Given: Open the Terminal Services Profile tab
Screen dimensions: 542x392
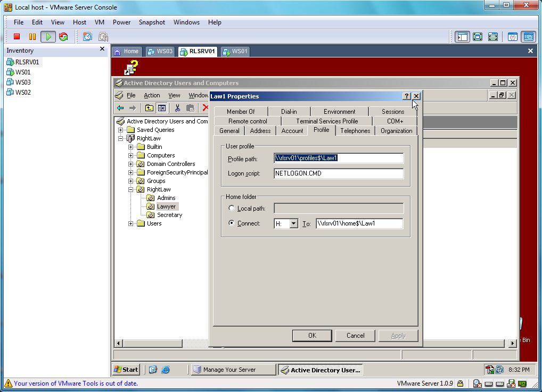Looking at the screenshot, I should [327, 121].
